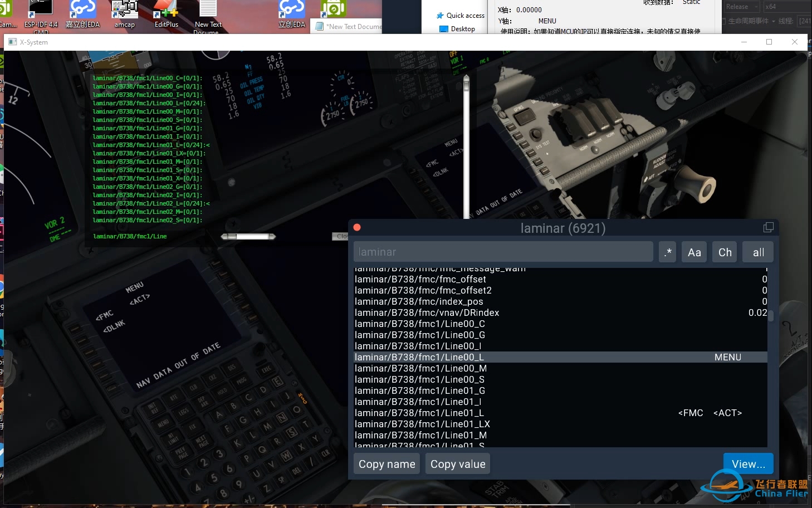Select the laminar/B738/fmc1/Line00_S row
This screenshot has width=812, height=508.
click(x=561, y=379)
